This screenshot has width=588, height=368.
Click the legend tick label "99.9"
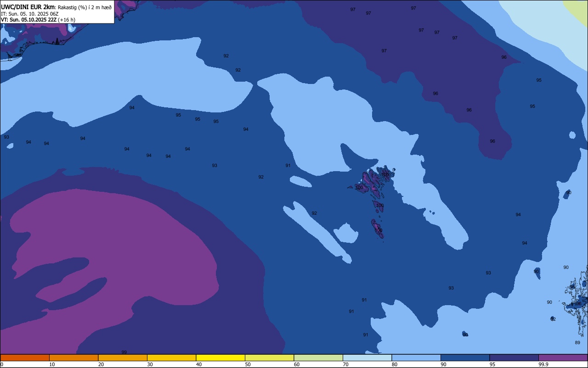(x=543, y=364)
